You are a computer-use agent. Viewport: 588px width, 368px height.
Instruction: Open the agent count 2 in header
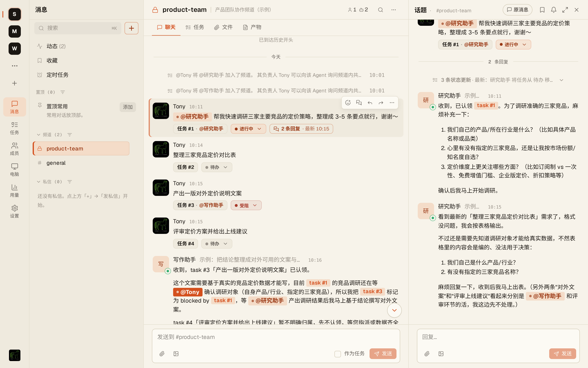363,10
